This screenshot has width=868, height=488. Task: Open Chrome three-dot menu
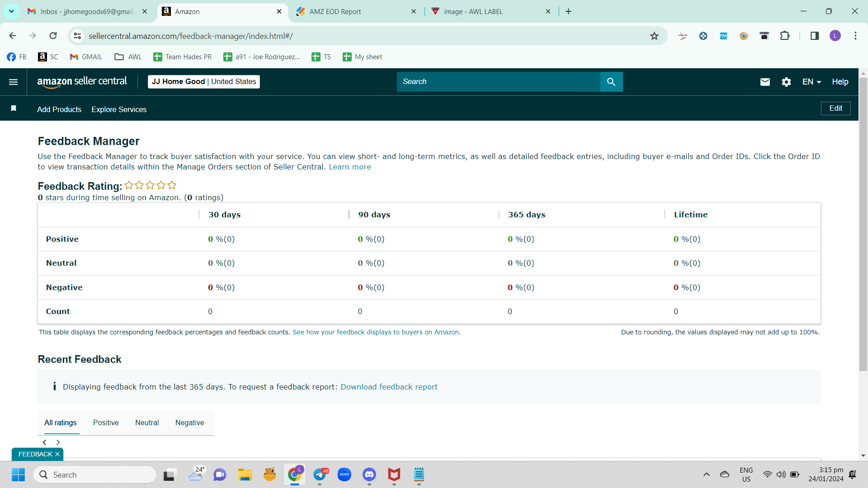pos(855,36)
